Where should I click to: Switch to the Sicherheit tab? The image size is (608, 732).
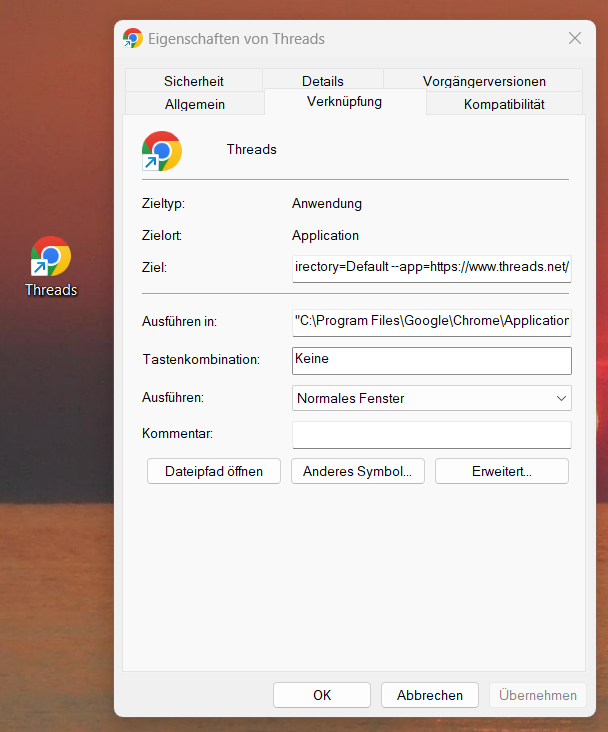coord(193,81)
